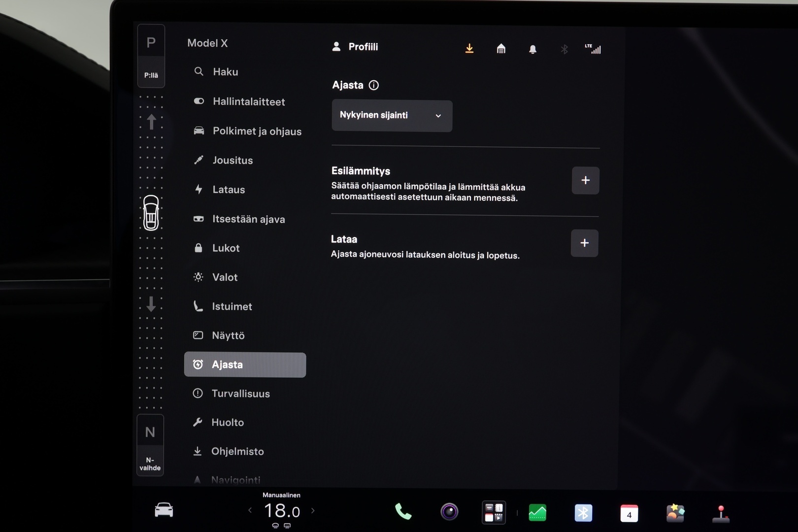
Task: Click the orange software download icon
Action: 469,48
